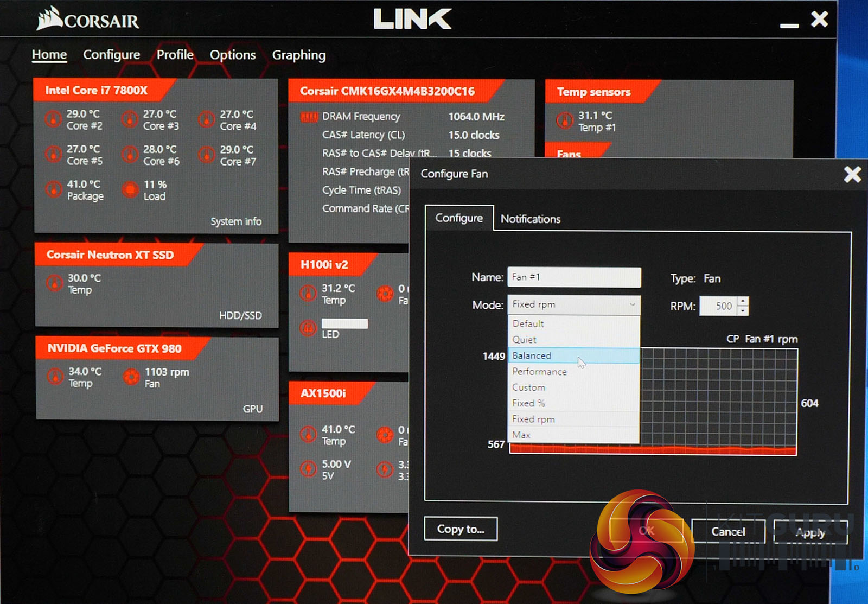Click the H100i v2 Temp icon

308,293
